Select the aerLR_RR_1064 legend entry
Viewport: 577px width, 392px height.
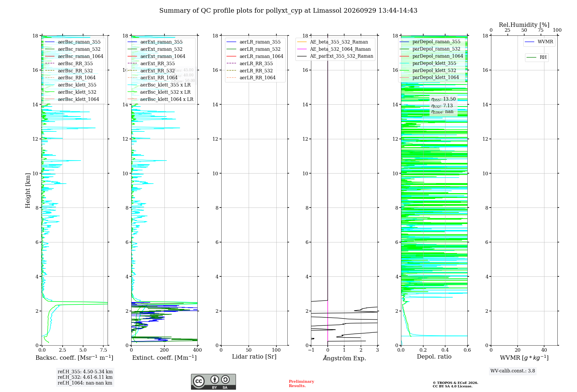251,78
